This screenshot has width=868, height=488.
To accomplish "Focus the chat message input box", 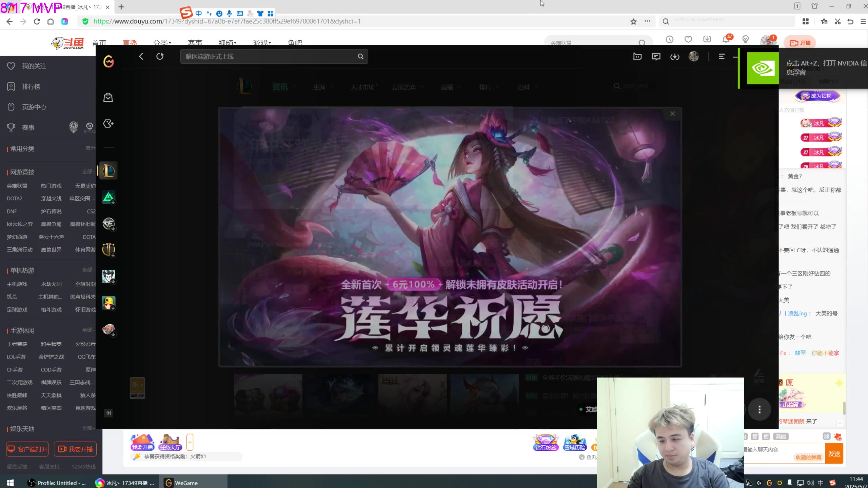I will tap(784, 453).
